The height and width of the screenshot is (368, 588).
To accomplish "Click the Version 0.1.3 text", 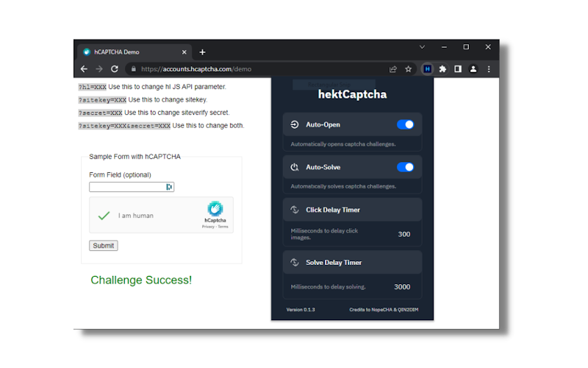I will [301, 310].
